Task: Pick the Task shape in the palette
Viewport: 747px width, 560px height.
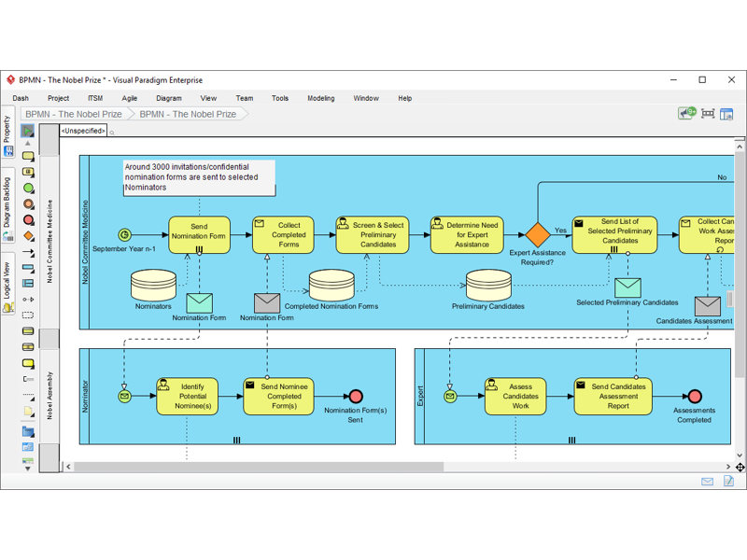Action: pyautogui.click(x=28, y=156)
